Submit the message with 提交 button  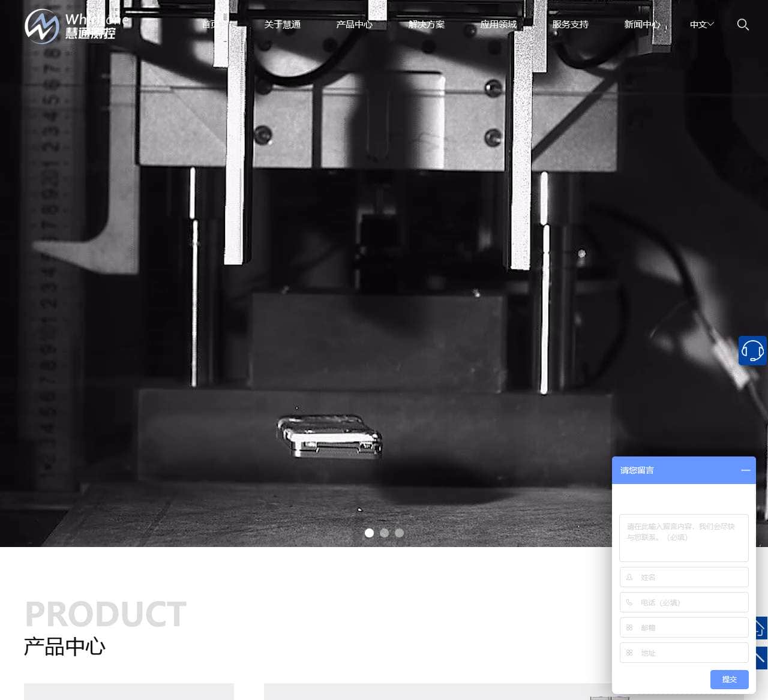730,679
